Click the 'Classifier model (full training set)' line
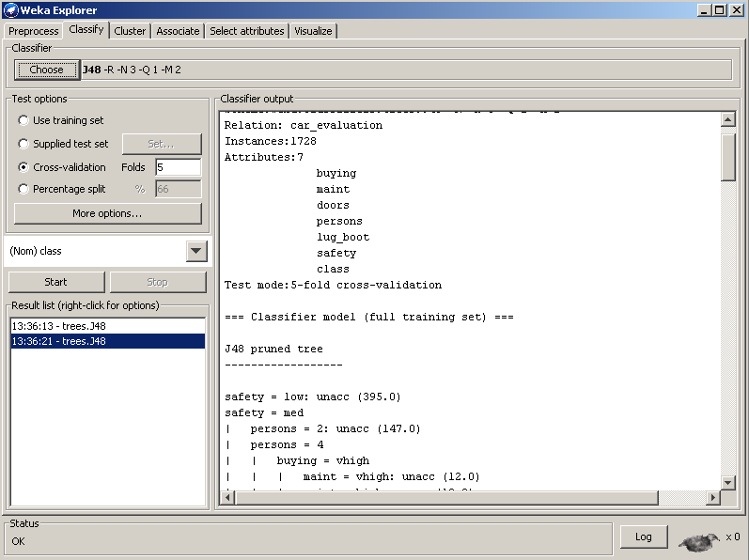 tap(368, 317)
